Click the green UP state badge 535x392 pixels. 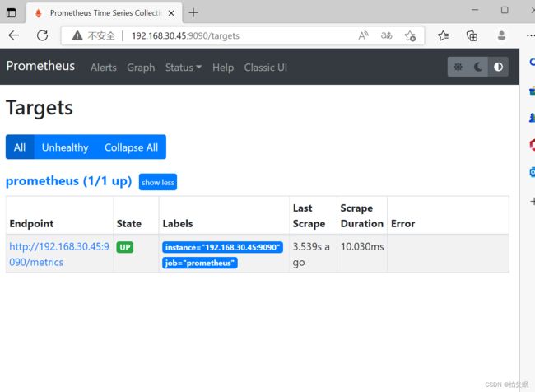click(125, 247)
